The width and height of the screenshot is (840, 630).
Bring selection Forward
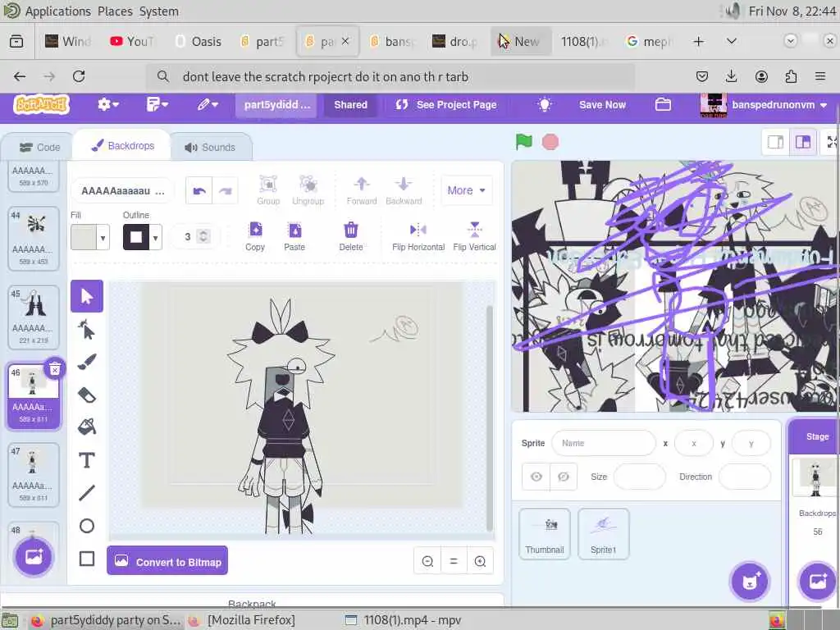click(x=362, y=190)
